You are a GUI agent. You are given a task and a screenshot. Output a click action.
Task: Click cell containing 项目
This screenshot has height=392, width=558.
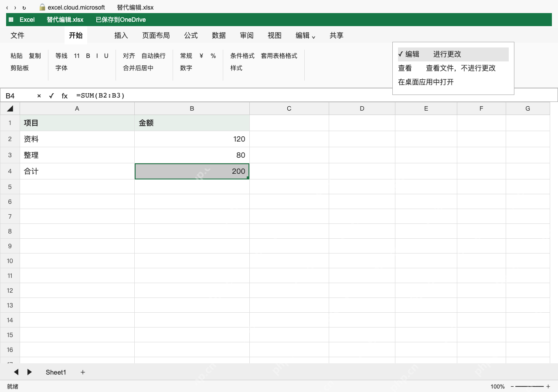(77, 123)
